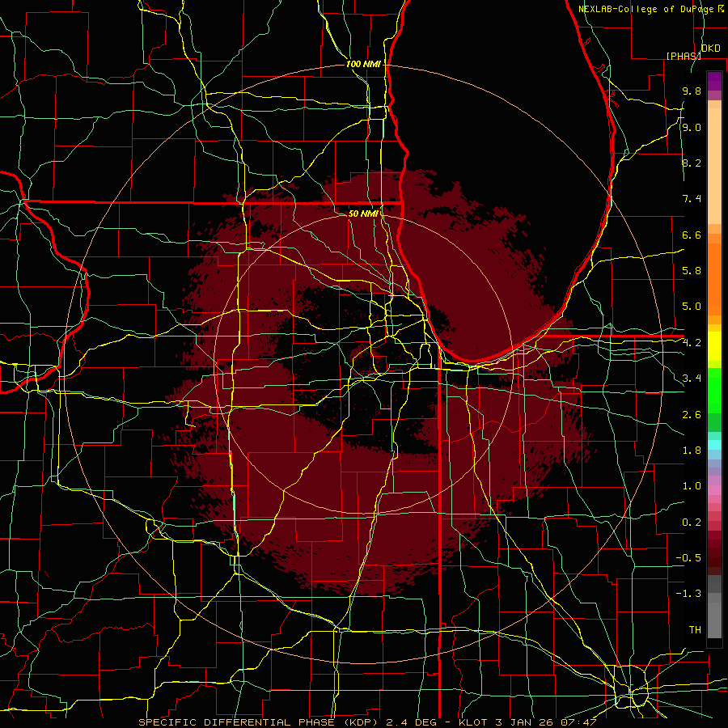Click the 1.8 legend value
Screen dimensions: 728x728
(692, 451)
